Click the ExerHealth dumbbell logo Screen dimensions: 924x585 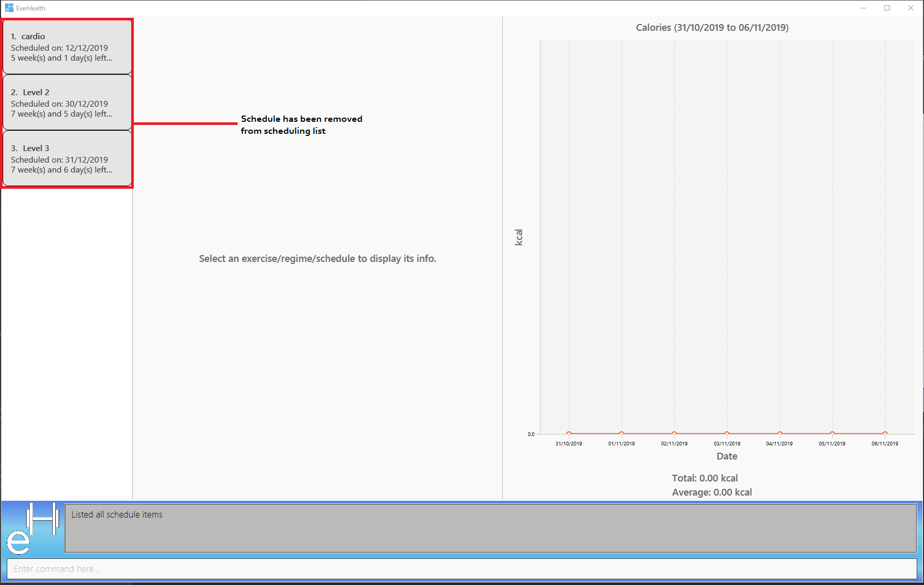32,529
